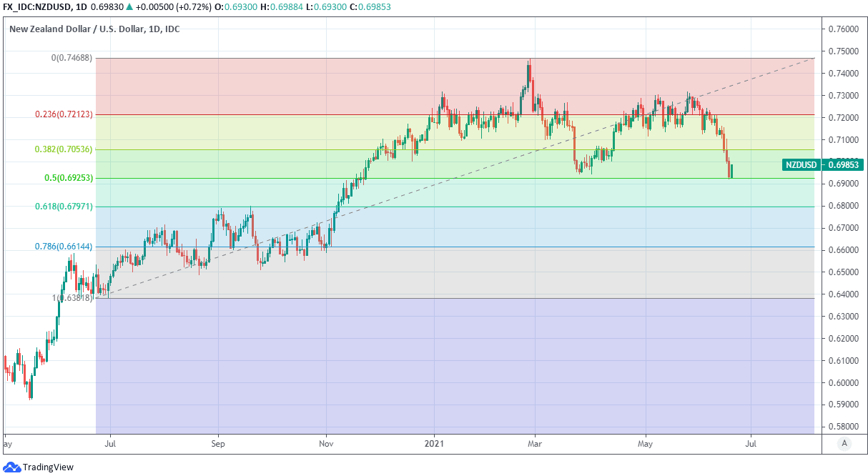Image resolution: width=868 pixels, height=476 pixels.
Task: Click the New Zealand Dollar chart title
Action: [94, 29]
